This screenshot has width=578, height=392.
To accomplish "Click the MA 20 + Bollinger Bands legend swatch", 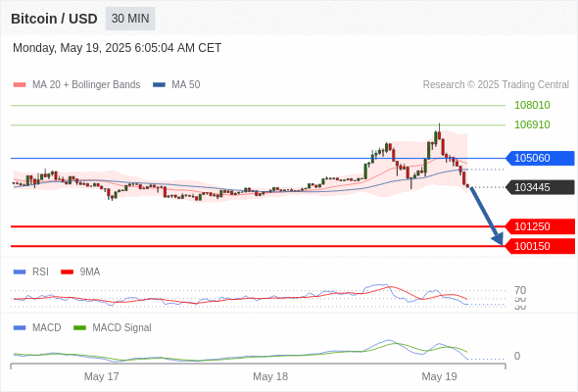I will (20, 85).
